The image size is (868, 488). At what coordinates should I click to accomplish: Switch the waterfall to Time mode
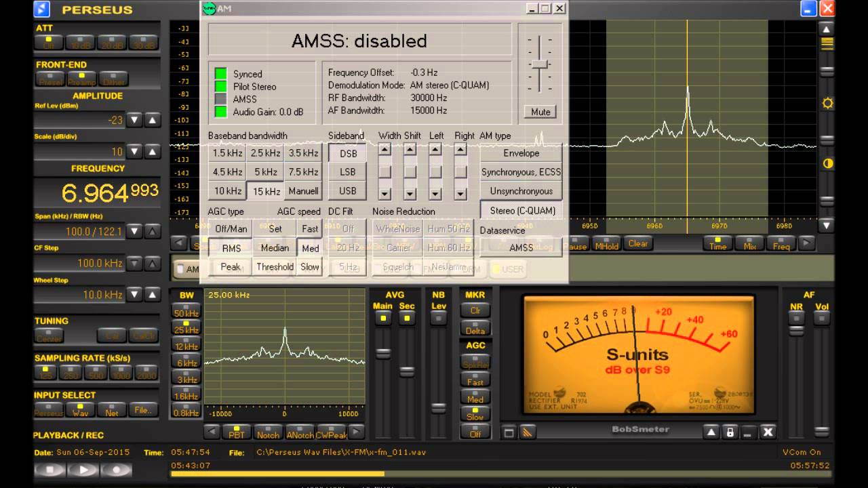[717, 243]
